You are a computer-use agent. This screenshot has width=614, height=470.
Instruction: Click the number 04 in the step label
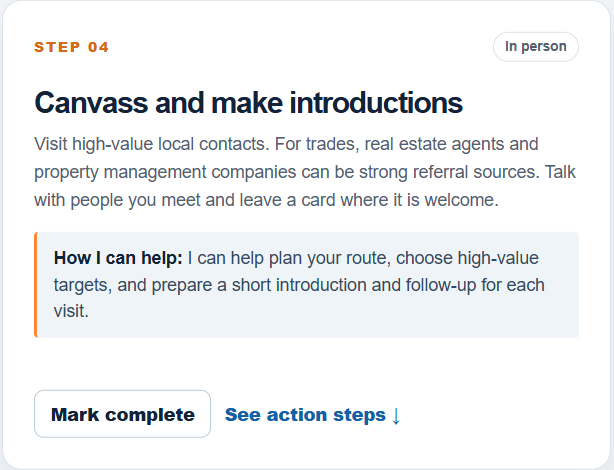tap(98, 47)
